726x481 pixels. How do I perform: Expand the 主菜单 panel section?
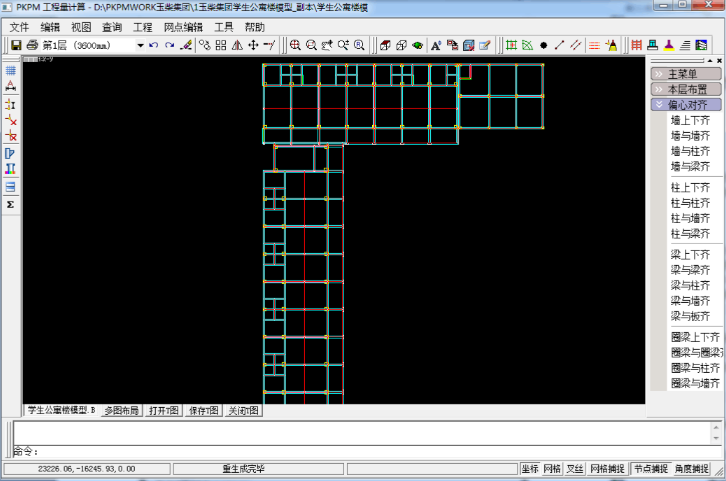click(686, 73)
